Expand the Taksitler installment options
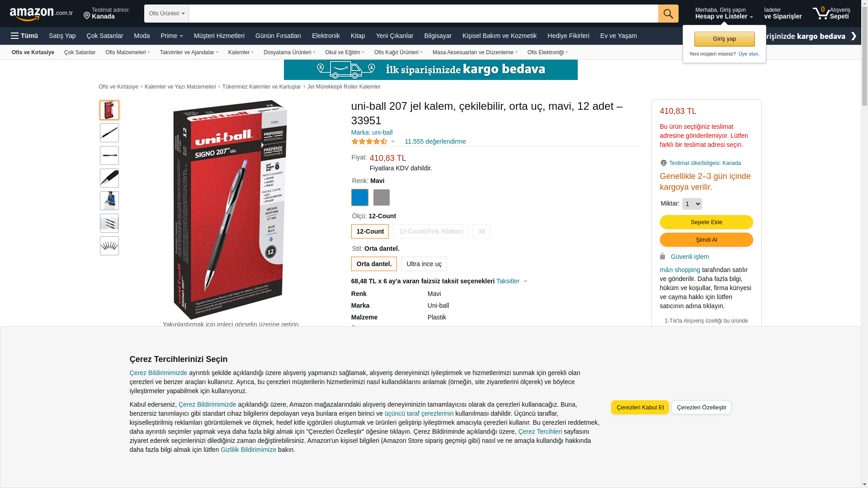 (512, 281)
